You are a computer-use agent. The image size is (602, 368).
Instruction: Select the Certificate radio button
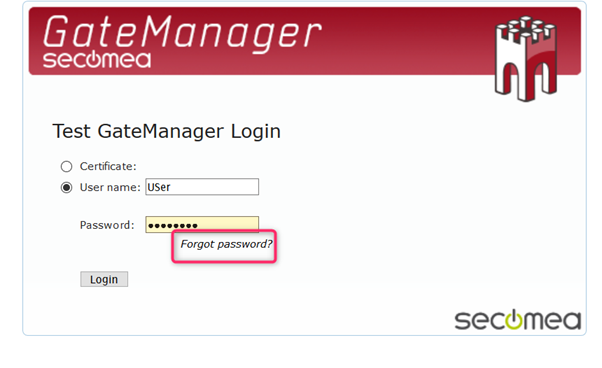tap(66, 166)
